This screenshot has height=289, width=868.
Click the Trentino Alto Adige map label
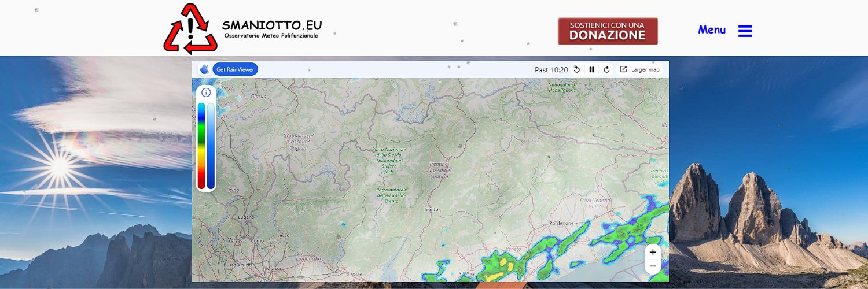pyautogui.click(x=440, y=170)
